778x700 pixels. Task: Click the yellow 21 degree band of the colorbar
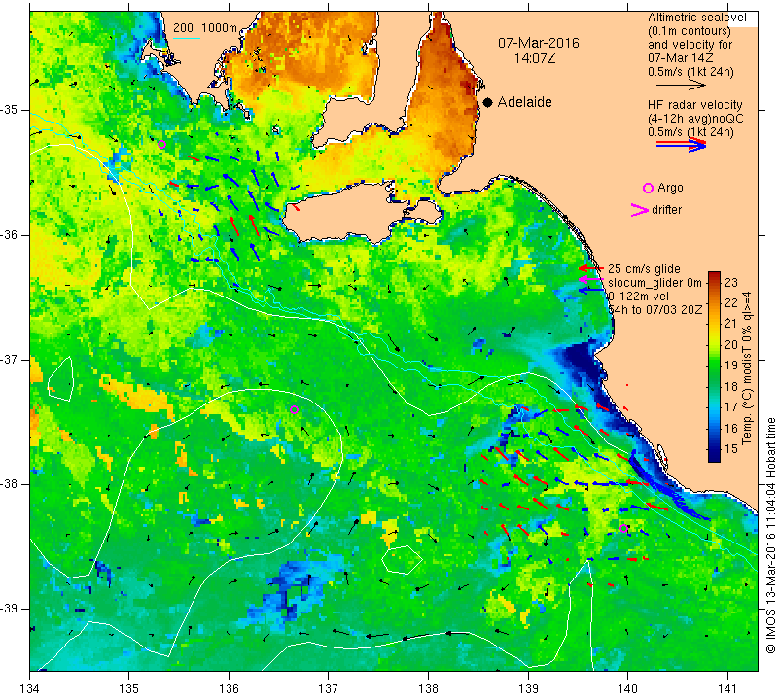click(714, 324)
